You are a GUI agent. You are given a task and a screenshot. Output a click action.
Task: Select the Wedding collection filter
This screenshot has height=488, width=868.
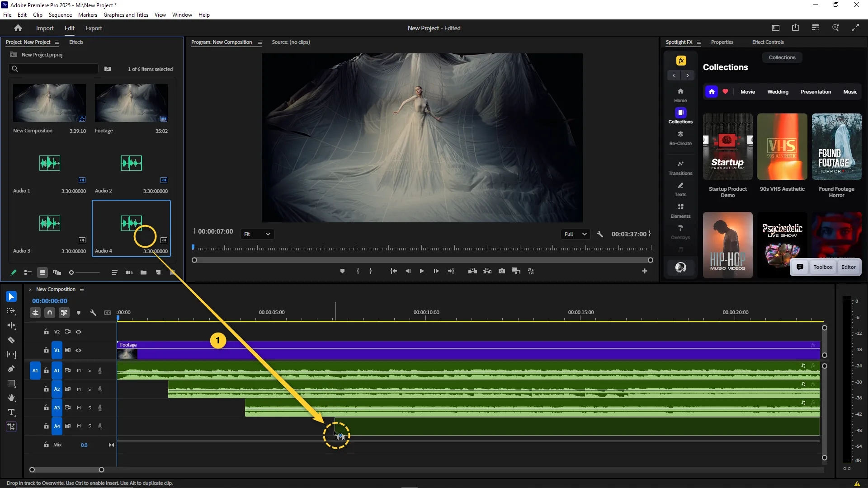(778, 92)
